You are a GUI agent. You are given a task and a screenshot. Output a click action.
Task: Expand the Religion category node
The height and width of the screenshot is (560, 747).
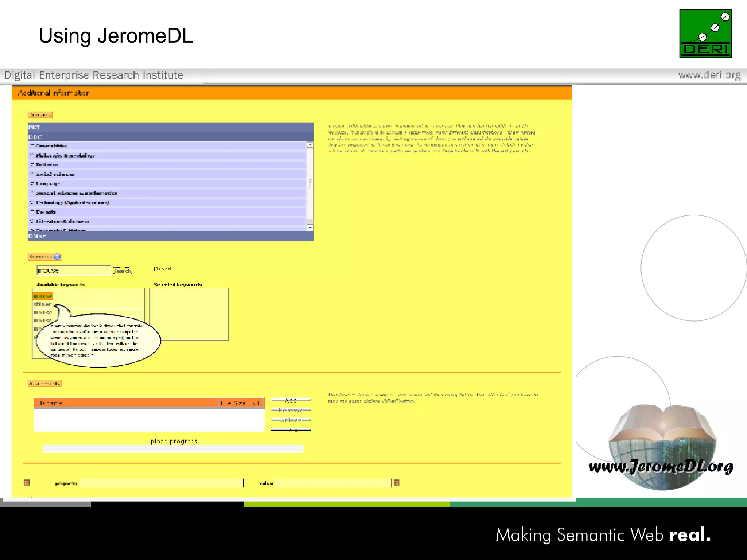coord(32,165)
